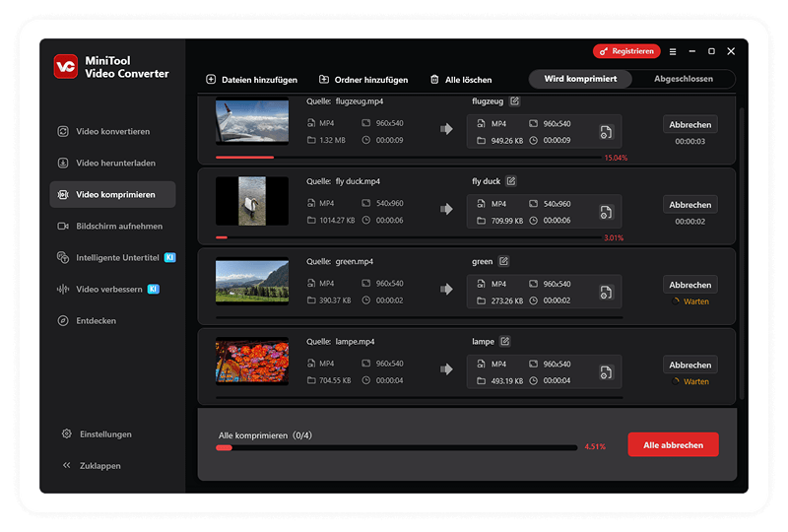Click the Video herunterladen download icon

[x=63, y=163]
